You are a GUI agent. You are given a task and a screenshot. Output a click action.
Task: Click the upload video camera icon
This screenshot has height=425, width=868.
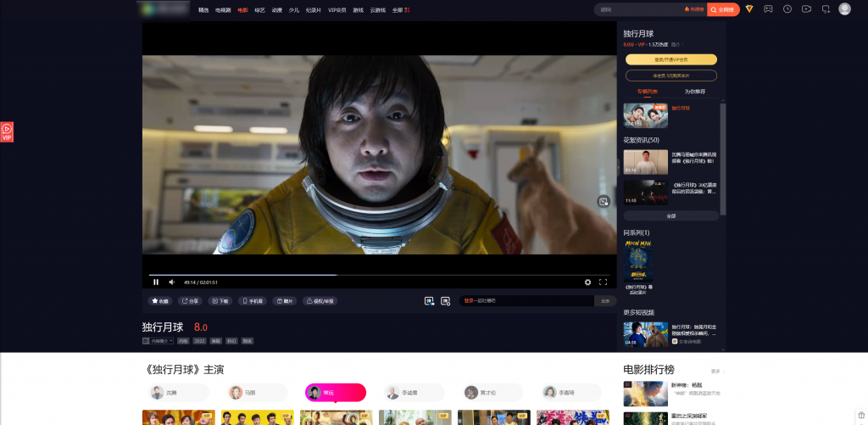[806, 9]
